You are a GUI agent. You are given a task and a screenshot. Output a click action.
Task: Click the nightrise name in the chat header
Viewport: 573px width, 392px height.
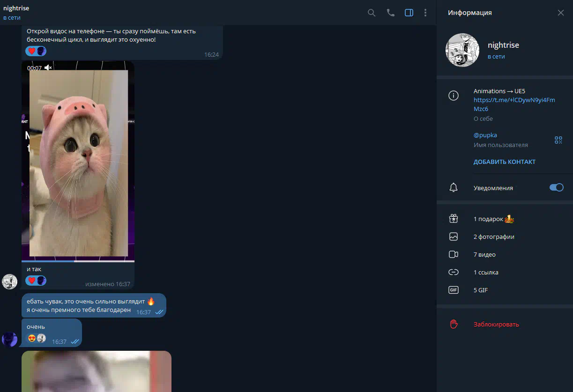click(x=16, y=8)
